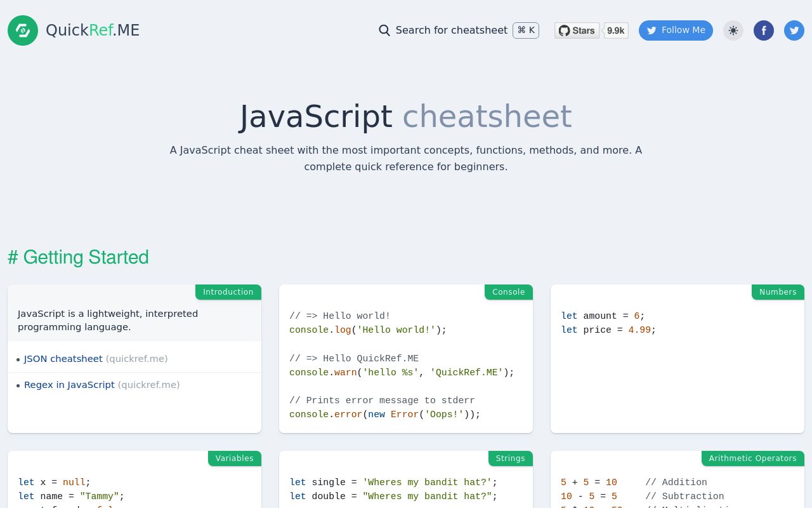Click the Numbers card tag
812x508 pixels.
coord(778,292)
